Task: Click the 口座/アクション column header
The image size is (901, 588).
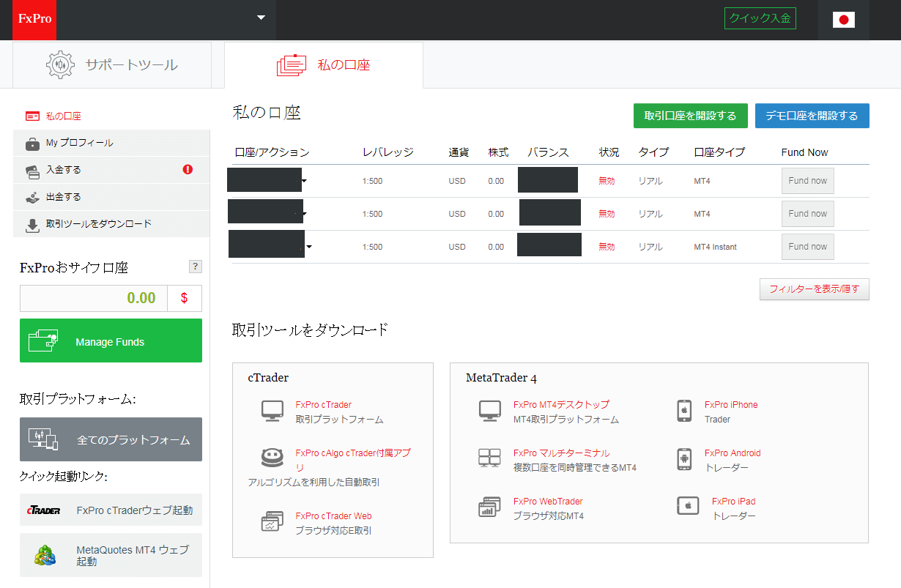Action: (272, 152)
